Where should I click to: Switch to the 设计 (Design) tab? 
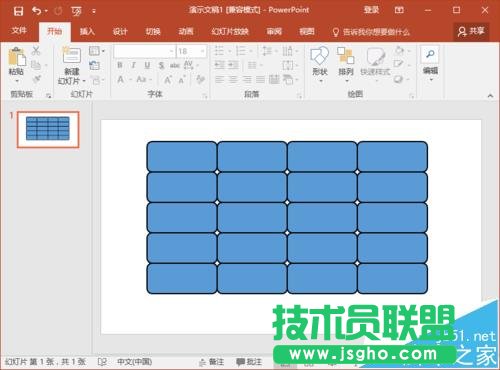pos(120,31)
